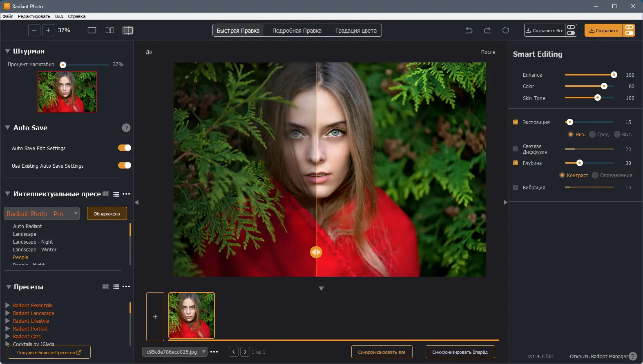Reset all edits with circular arrow
Image resolution: width=643 pixels, height=364 pixels.
tap(506, 30)
